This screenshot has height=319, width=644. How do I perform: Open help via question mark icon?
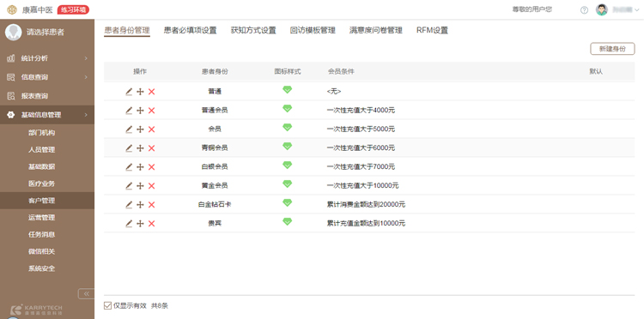click(584, 9)
